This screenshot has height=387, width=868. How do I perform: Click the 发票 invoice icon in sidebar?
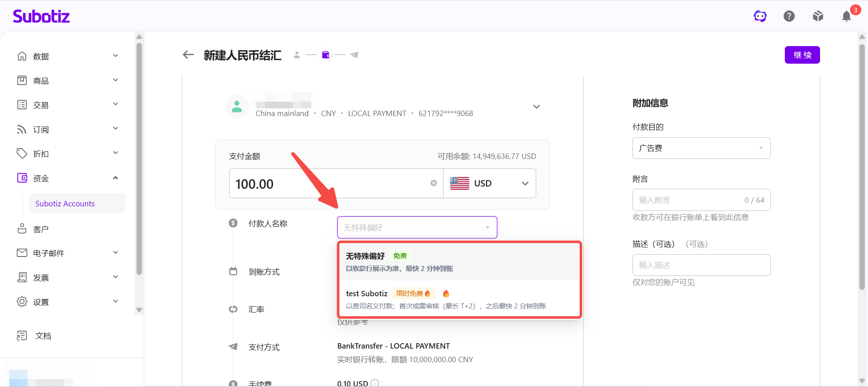tap(22, 277)
